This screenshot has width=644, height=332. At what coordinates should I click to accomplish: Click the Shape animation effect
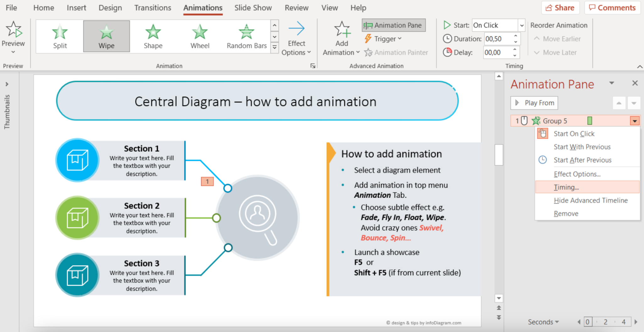coord(153,36)
